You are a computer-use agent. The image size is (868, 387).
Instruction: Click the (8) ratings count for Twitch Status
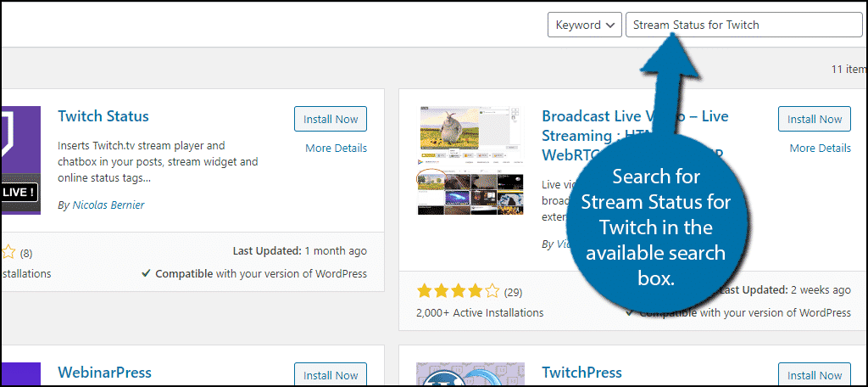click(26, 254)
